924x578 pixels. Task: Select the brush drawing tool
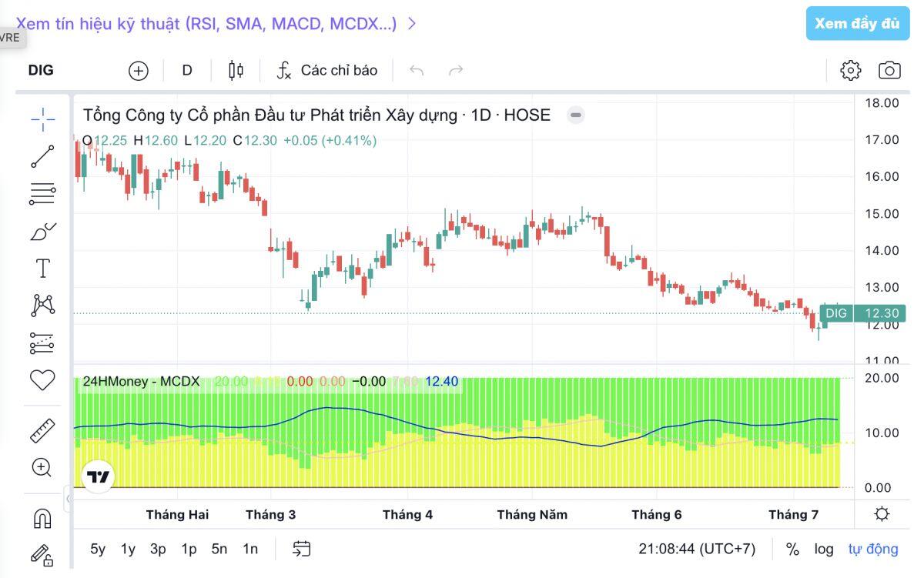click(42, 232)
